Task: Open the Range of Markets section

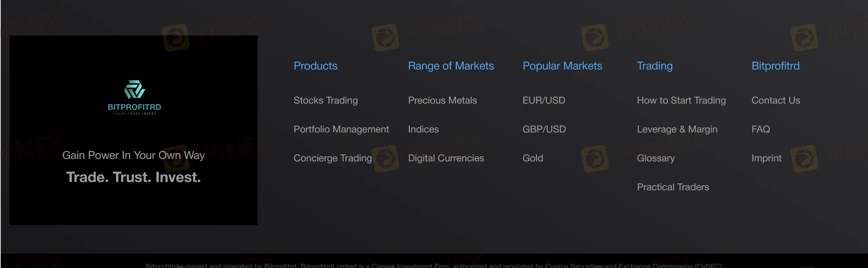Action: tap(451, 66)
